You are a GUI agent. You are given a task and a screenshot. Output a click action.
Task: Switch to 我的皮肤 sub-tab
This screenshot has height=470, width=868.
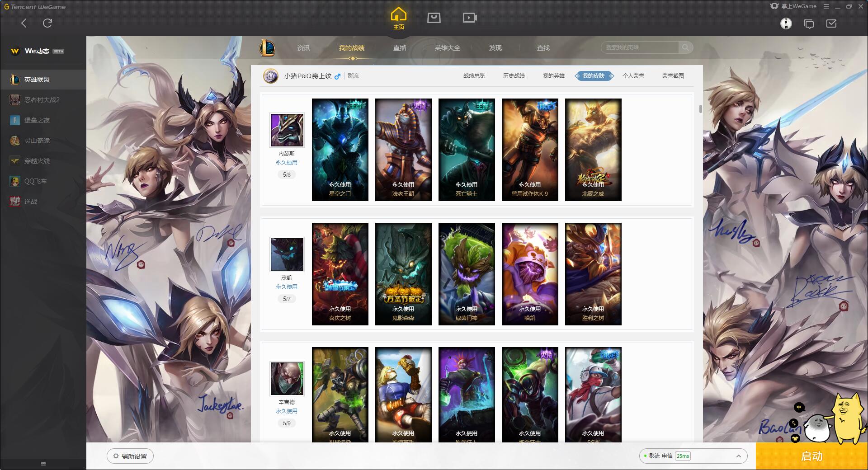tap(594, 76)
